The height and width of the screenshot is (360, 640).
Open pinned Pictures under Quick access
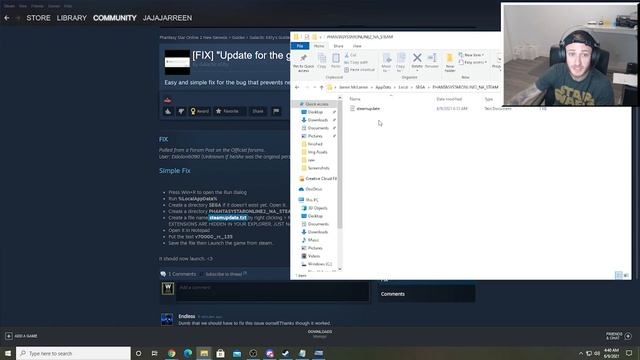pos(315,136)
